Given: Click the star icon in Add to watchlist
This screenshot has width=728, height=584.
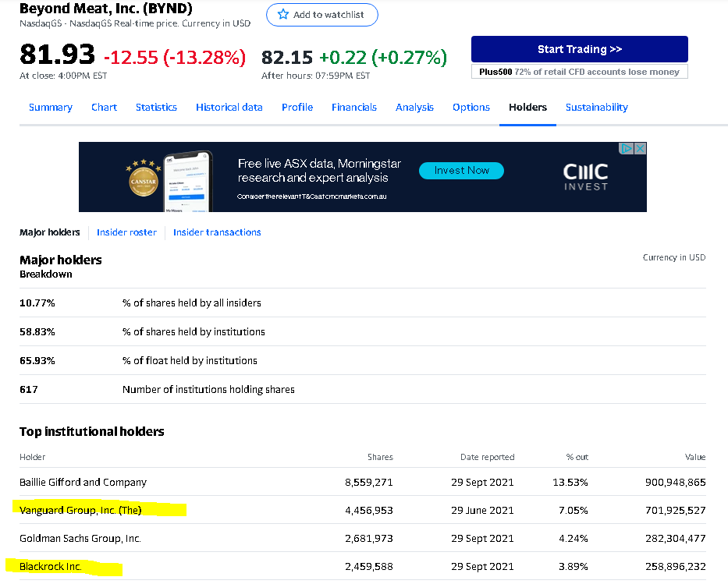Looking at the screenshot, I should 282,14.
